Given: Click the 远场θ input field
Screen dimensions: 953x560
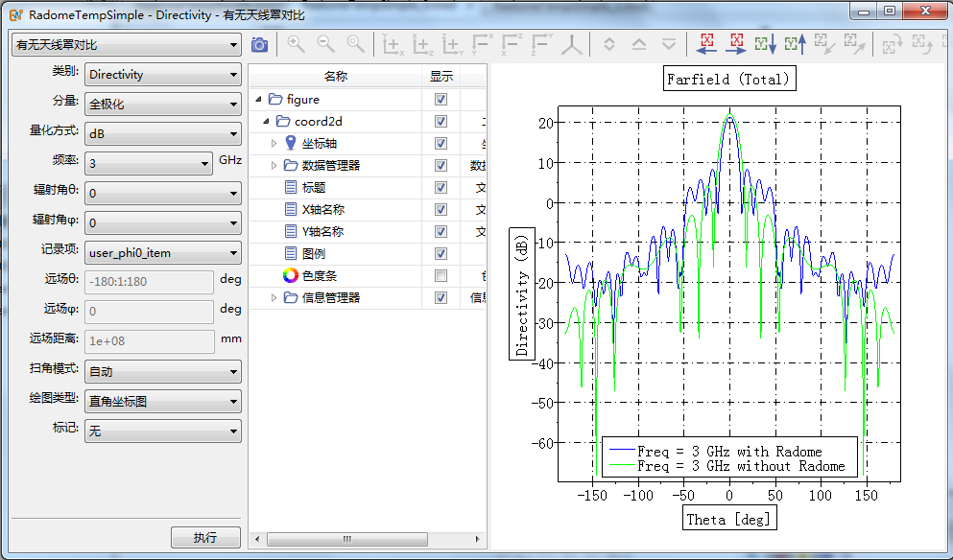Looking at the screenshot, I should point(149,282).
